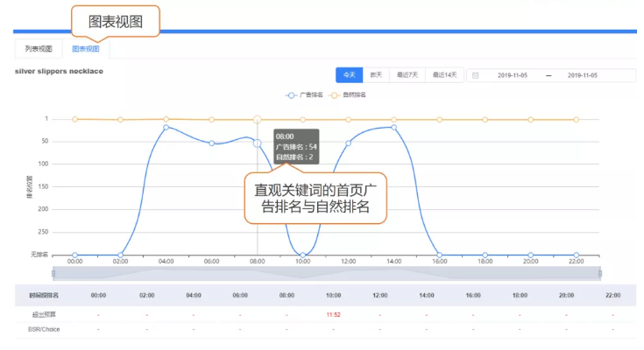Click the right handle of zoom slider

pyautogui.click(x=600, y=273)
